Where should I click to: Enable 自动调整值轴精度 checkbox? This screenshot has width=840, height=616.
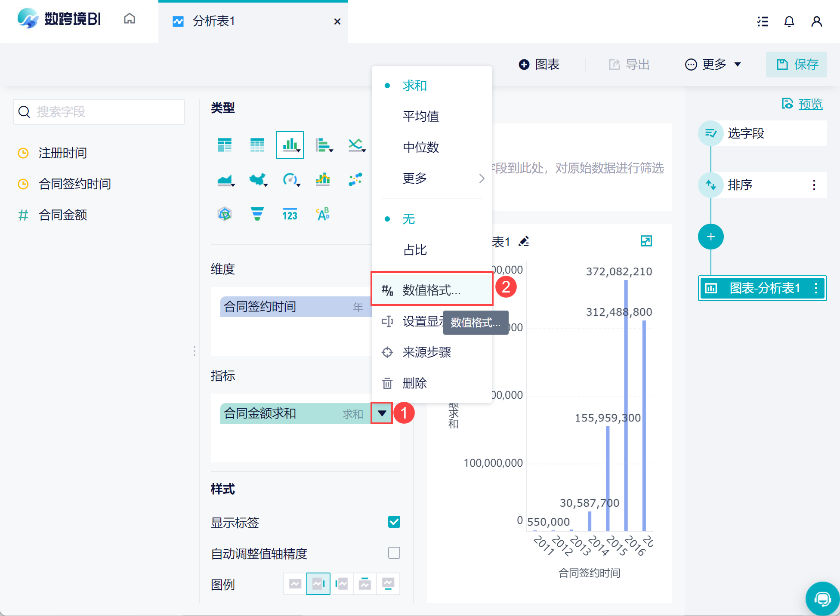pos(394,553)
